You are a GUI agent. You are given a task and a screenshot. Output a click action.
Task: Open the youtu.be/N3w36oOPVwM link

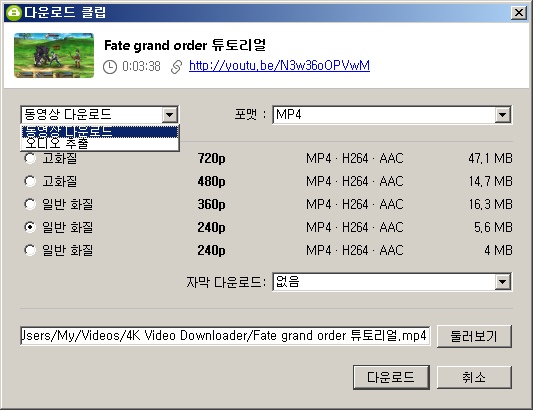point(279,66)
